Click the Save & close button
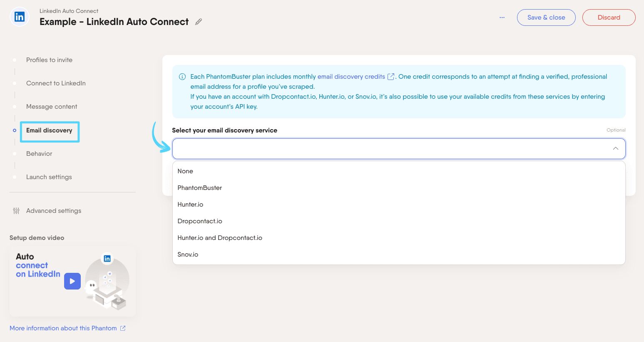This screenshot has height=342, width=644. tap(546, 17)
